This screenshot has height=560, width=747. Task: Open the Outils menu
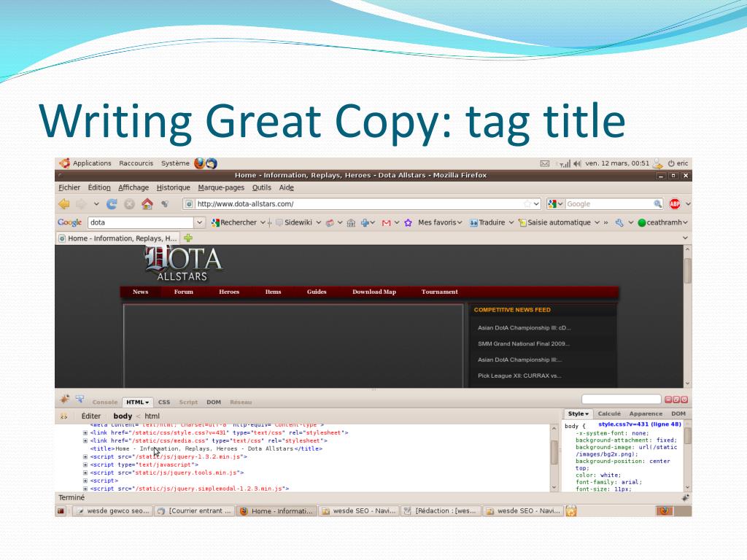262,187
